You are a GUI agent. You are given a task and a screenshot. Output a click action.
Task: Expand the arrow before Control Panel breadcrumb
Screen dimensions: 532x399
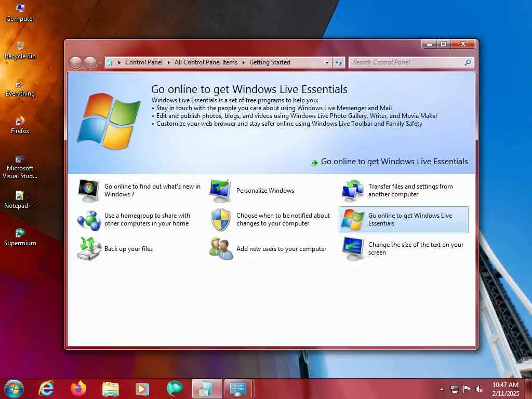point(119,62)
